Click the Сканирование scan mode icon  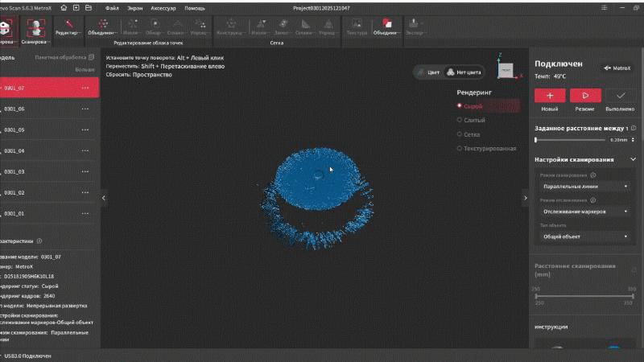point(35,28)
